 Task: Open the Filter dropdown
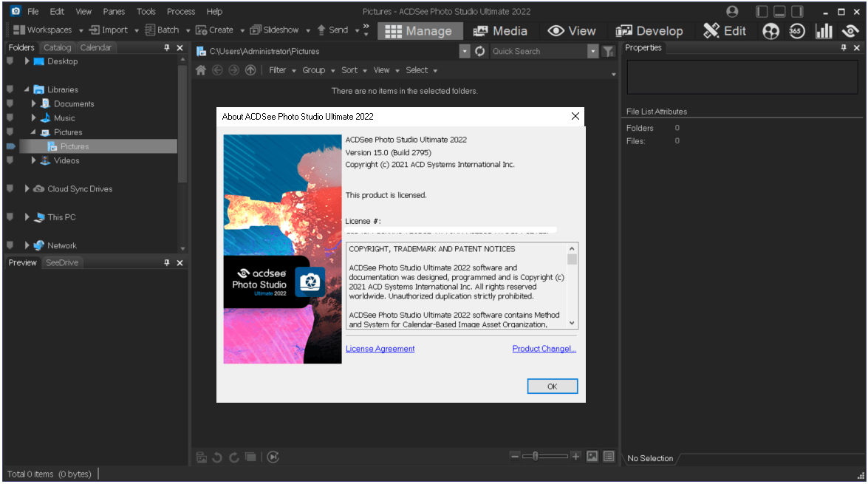pos(282,70)
